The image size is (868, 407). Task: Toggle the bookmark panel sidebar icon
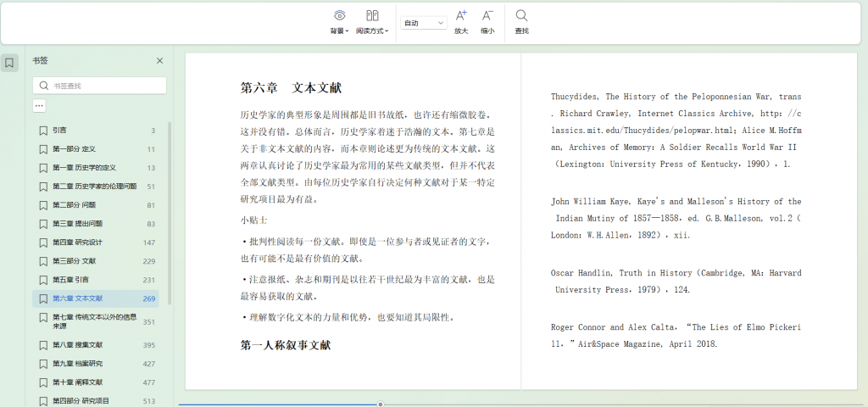9,63
